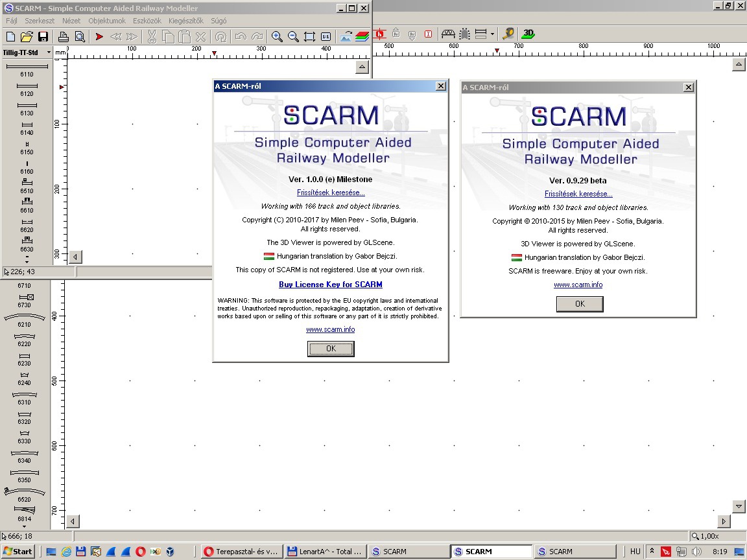747x560 pixels.
Task: Click the Save floppy disk icon
Action: tap(43, 37)
